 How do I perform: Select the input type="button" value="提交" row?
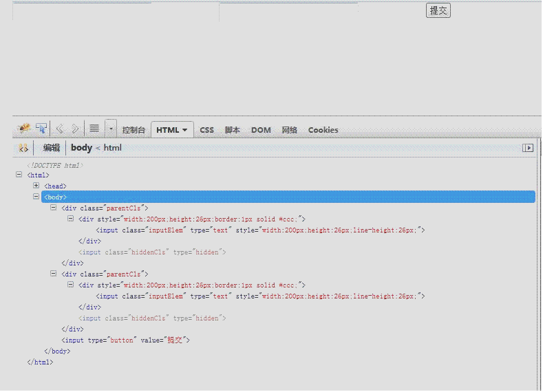pos(126,340)
